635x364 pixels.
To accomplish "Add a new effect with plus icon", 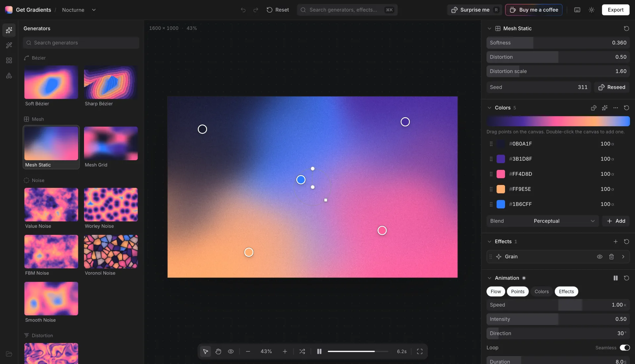I will tap(615, 242).
